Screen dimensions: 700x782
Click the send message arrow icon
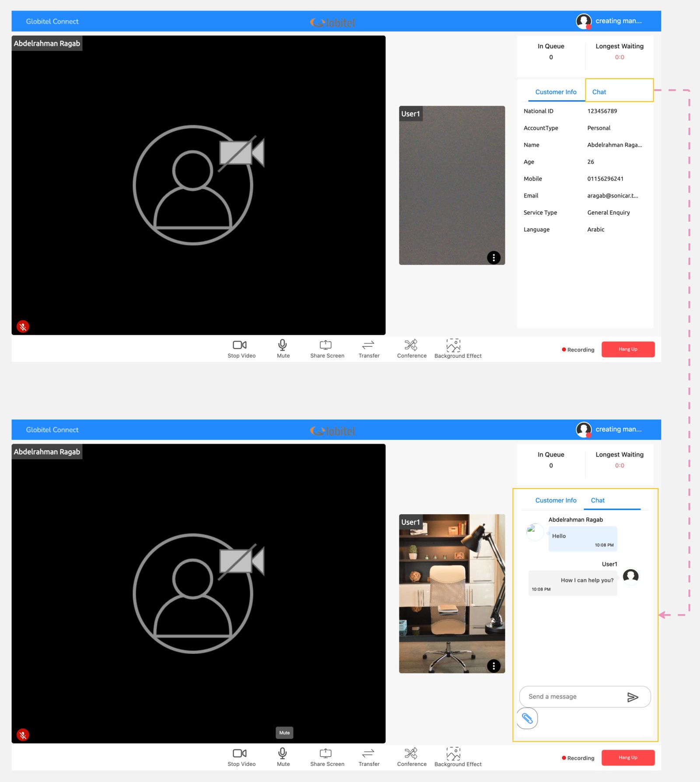click(633, 697)
